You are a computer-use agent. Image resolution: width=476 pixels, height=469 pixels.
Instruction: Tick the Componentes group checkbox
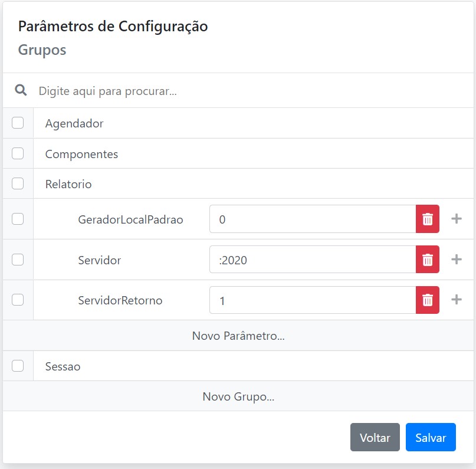click(18, 153)
